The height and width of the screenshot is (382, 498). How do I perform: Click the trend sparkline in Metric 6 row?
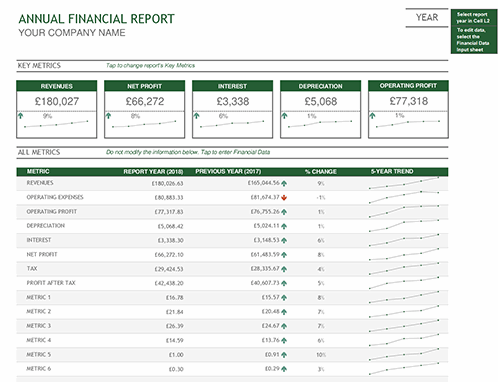404,369
